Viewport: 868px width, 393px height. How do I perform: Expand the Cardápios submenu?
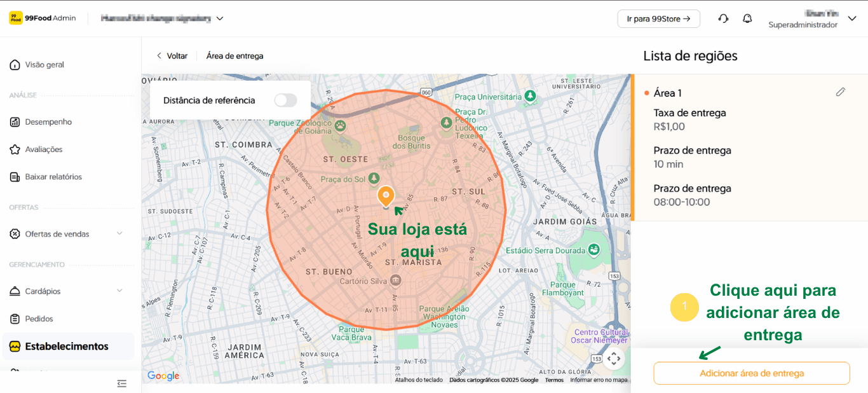click(x=119, y=291)
